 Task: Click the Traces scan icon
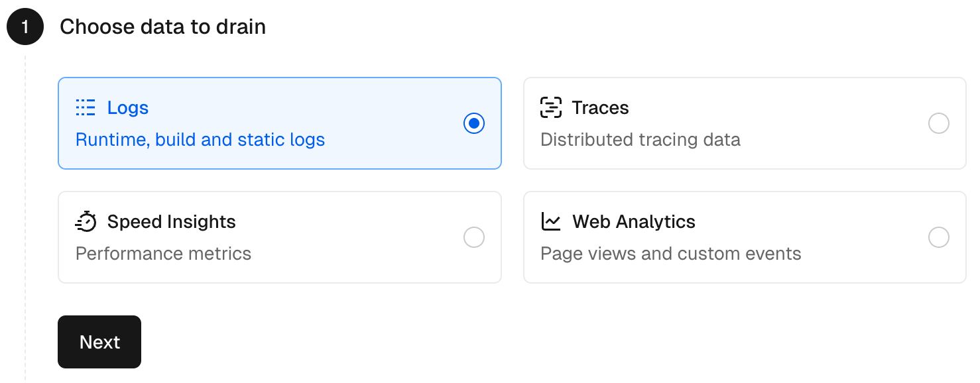tap(551, 108)
